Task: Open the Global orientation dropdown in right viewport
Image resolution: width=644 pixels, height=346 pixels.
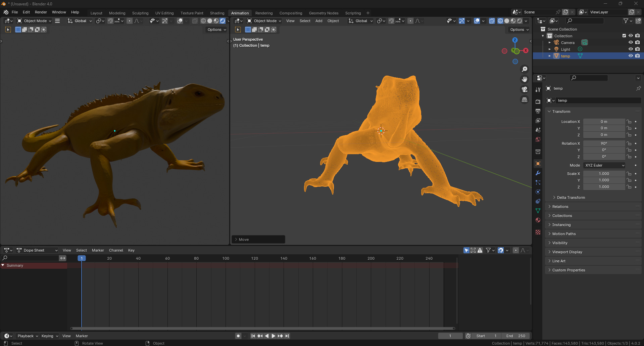Action: 361,21
